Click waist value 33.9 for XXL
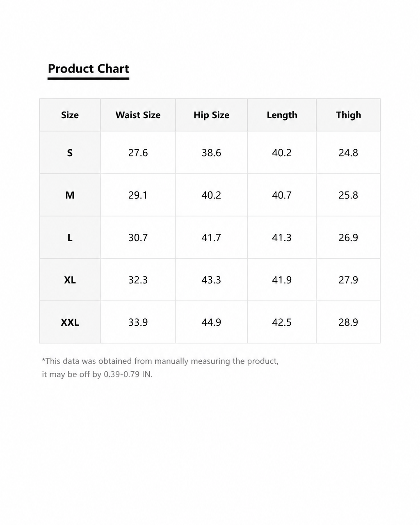420x525 pixels. tap(138, 322)
